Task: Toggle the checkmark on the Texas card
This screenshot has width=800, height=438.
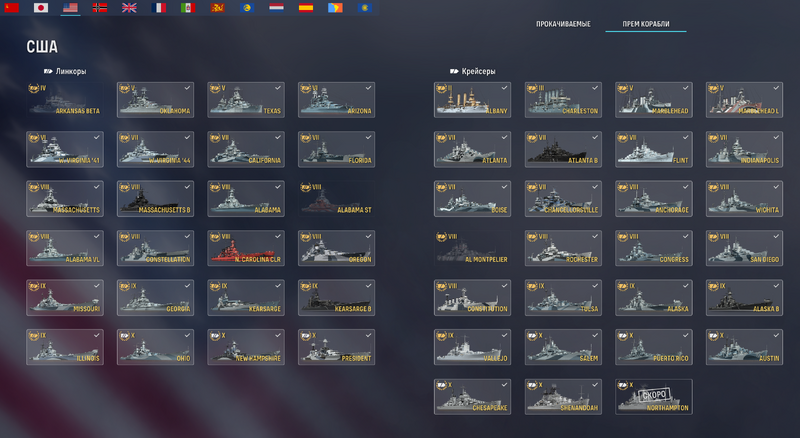Action: tap(278, 88)
